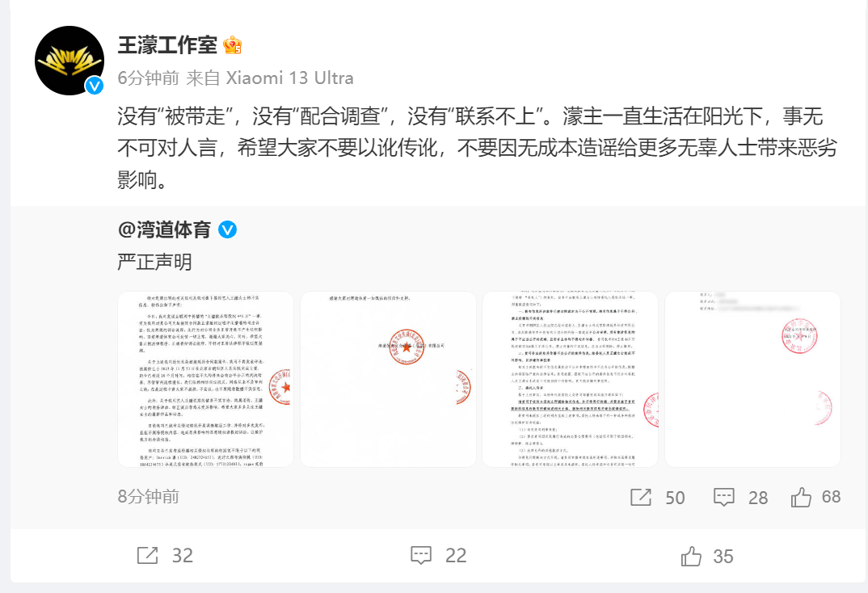This screenshot has width=868, height=593.
Task: Click the Xiaomi 13 Ultra source link
Action: pyautogui.click(x=289, y=78)
